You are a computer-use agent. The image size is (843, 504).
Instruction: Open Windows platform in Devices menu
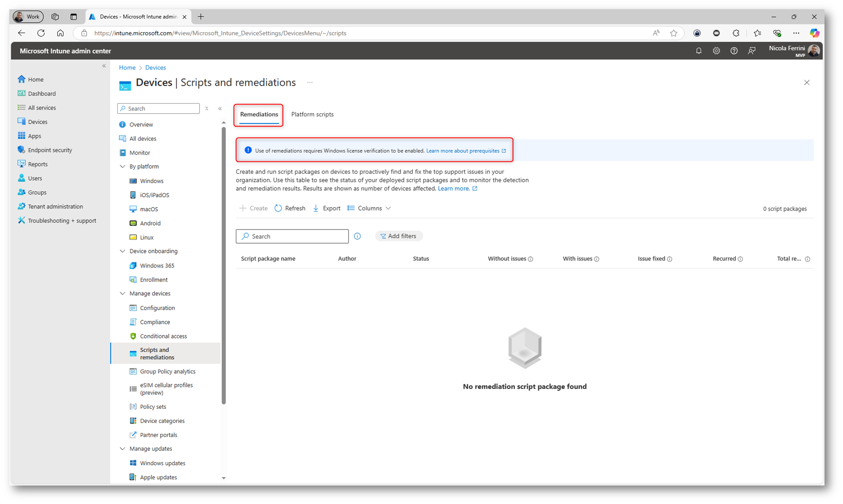click(x=152, y=181)
